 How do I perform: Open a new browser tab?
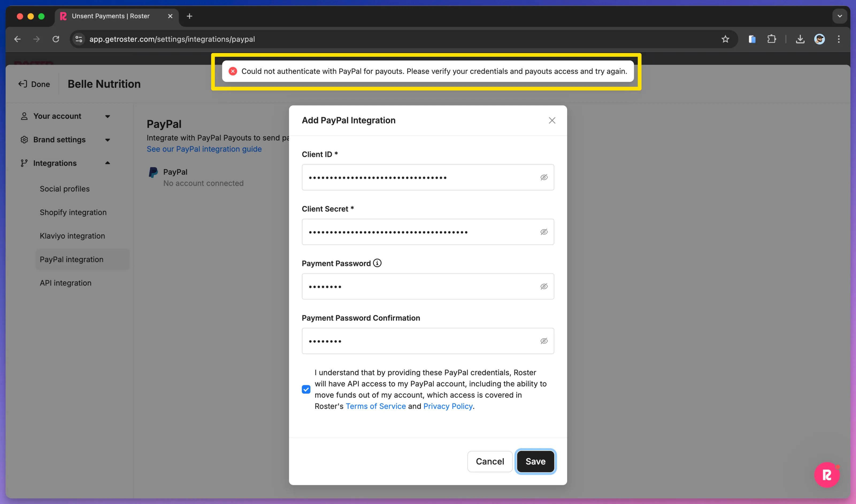coord(190,16)
